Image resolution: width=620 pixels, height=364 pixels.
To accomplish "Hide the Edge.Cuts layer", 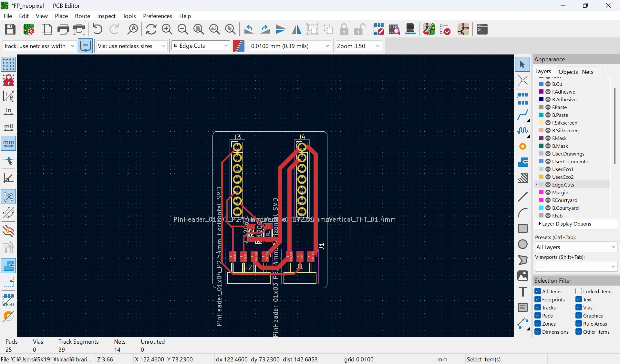I will (548, 185).
